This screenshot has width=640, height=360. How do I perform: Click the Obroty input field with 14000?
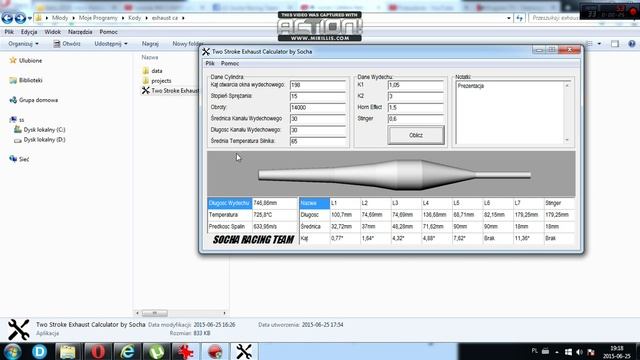coord(318,107)
